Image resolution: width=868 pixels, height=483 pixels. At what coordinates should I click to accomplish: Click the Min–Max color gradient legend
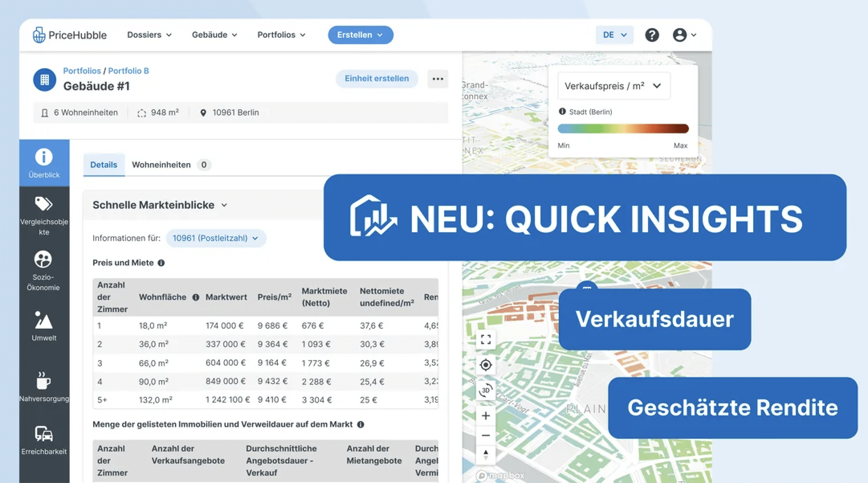point(623,129)
